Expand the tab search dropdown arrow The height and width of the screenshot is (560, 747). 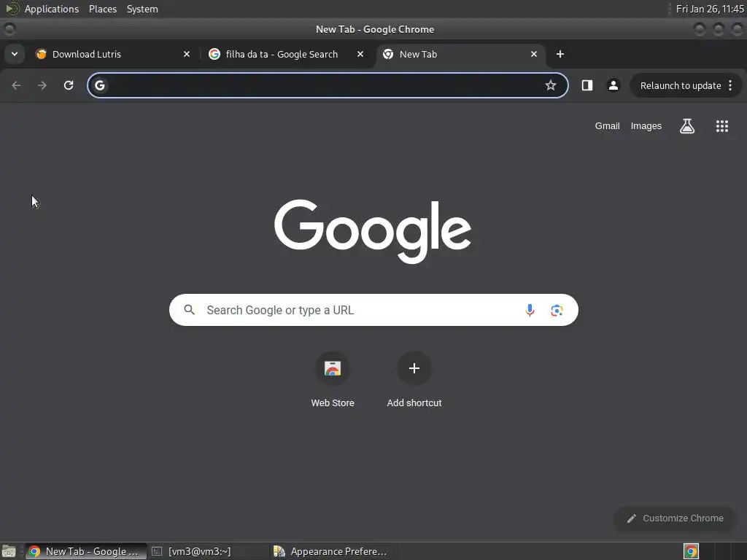click(x=15, y=54)
